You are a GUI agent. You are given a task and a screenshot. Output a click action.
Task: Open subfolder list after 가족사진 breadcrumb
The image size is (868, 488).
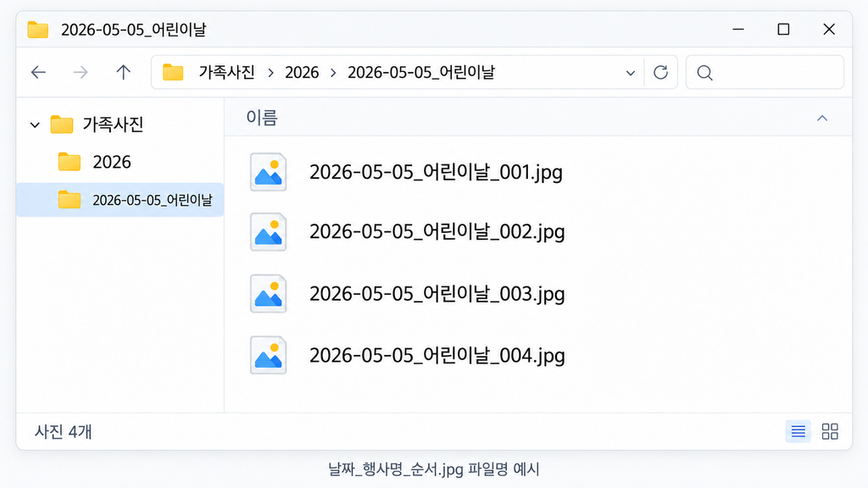pyautogui.click(x=270, y=73)
